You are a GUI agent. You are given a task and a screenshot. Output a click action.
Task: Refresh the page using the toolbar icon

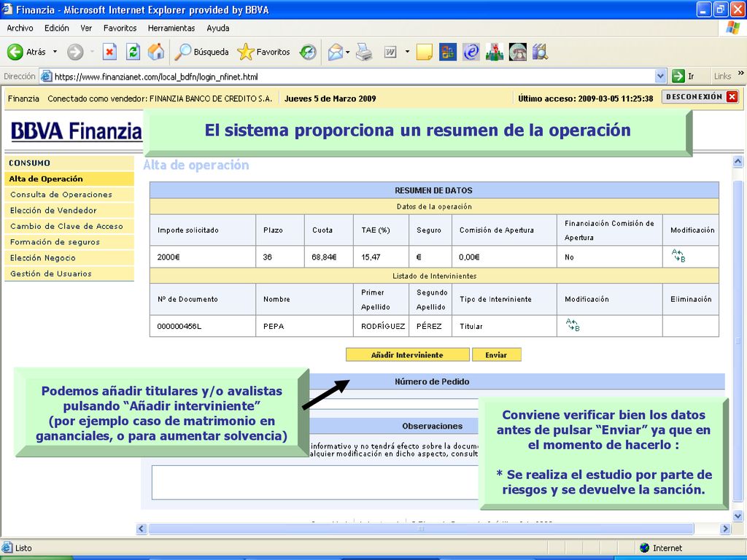133,52
